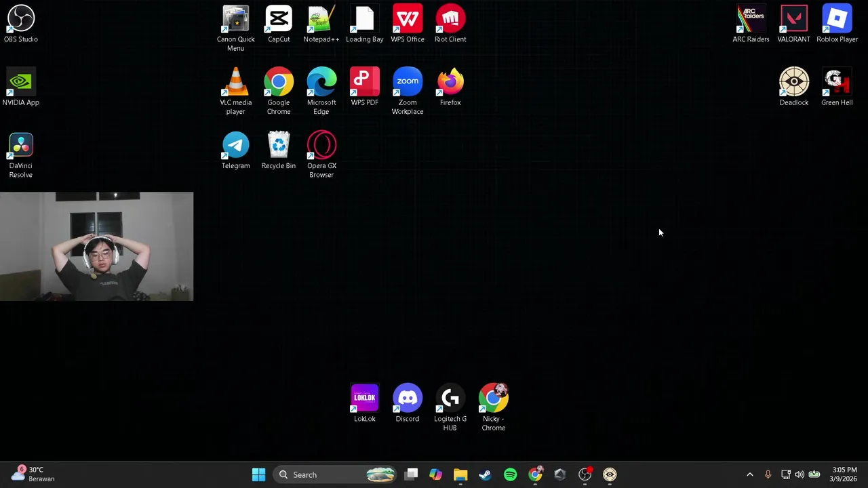Select Microsoft Edge desktop icon
Viewport: 868px width, 488px height.
(x=321, y=91)
